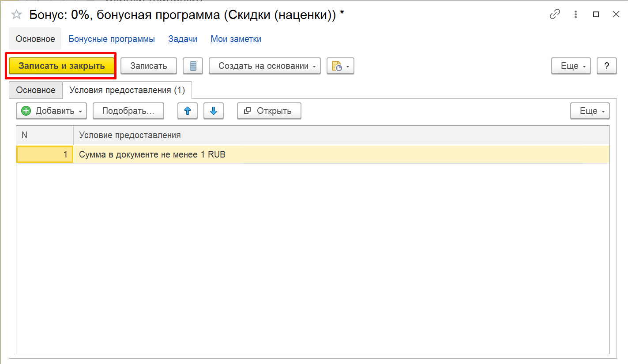The image size is (628, 364).
Task: Click Условие предоставления column header
Action: coord(342,135)
